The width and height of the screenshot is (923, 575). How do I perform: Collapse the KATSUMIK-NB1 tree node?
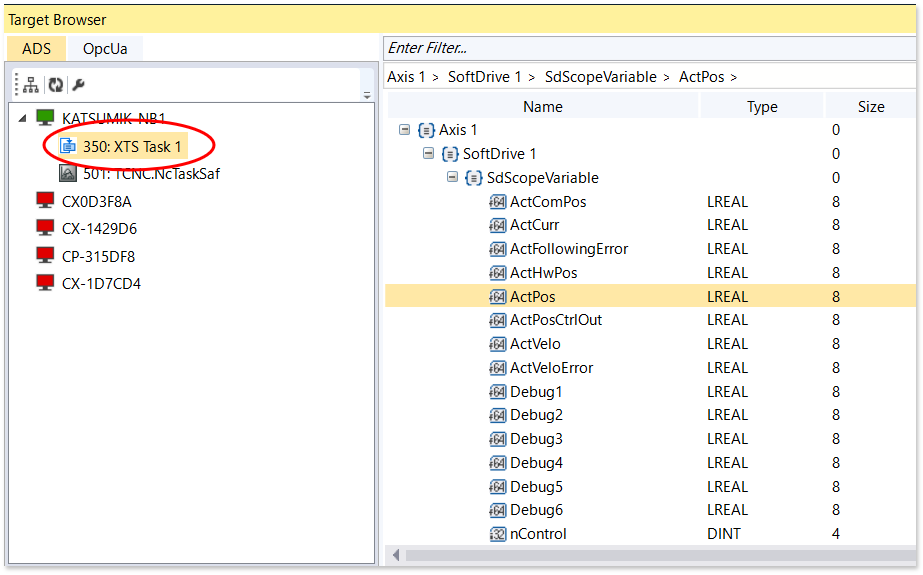pyautogui.click(x=22, y=118)
